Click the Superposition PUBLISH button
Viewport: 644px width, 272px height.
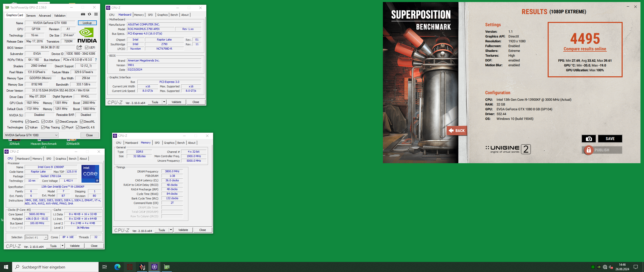click(602, 150)
